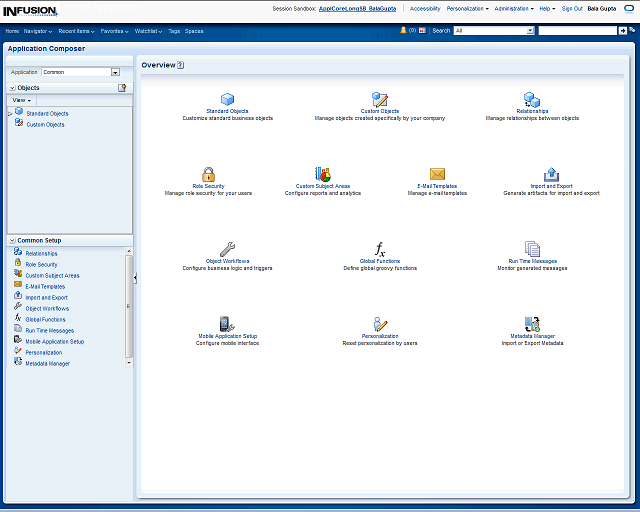The height and width of the screenshot is (512, 640).
Task: Collapse the Common Setup section
Action: (12, 241)
